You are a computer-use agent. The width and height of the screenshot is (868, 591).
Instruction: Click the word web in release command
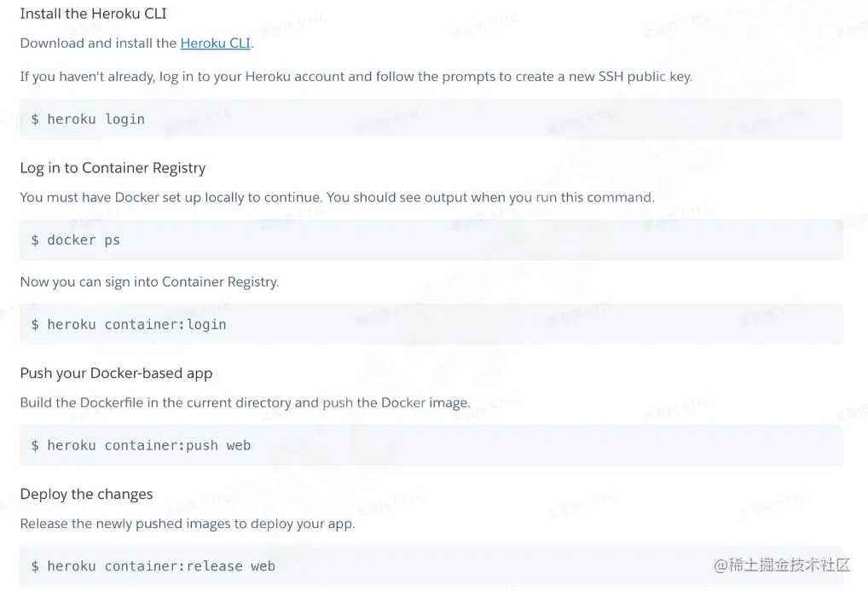click(263, 566)
